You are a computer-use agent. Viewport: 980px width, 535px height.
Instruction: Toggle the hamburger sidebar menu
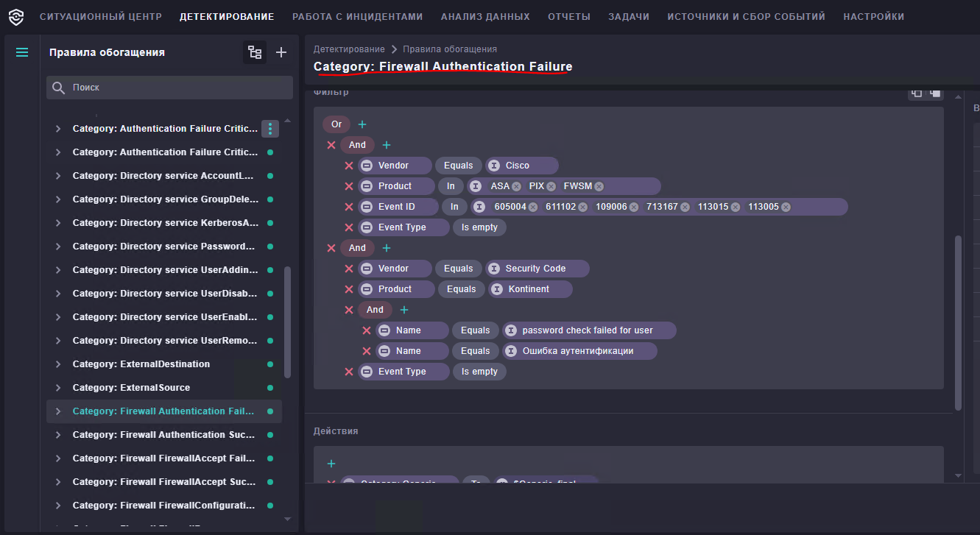pos(22,52)
